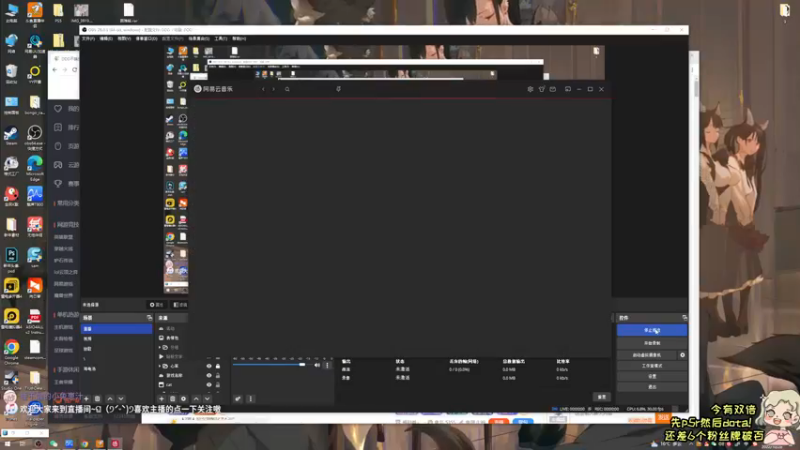Move the selected source up
This screenshot has height=450, width=800.
coord(196,398)
